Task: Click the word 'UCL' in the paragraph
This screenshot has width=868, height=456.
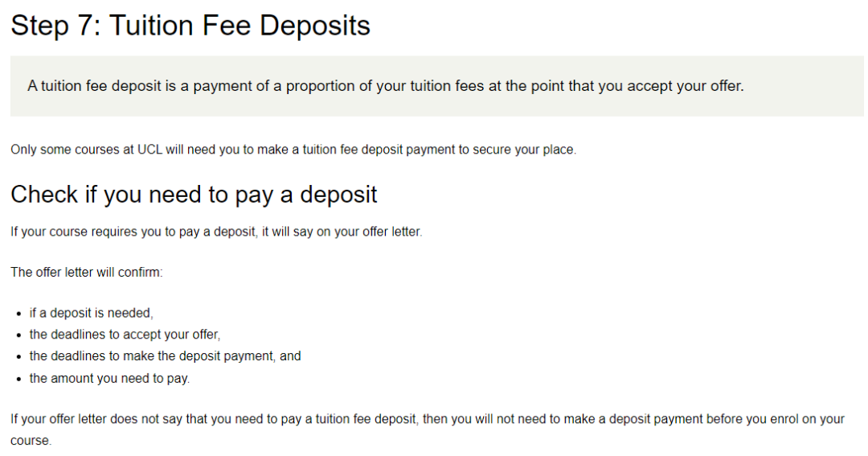Action: [150, 150]
